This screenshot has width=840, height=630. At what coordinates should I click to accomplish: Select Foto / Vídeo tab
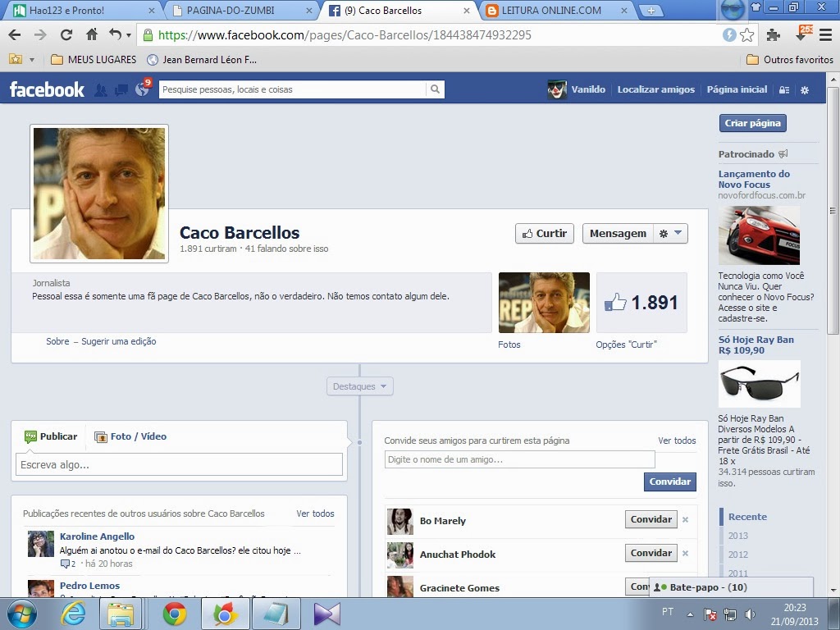tap(130, 436)
